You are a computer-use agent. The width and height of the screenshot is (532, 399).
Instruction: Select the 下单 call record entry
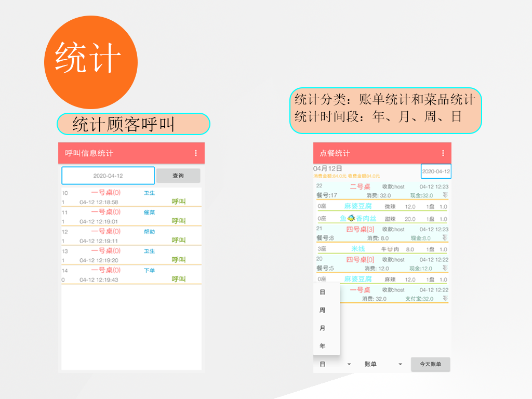pyautogui.click(x=131, y=274)
